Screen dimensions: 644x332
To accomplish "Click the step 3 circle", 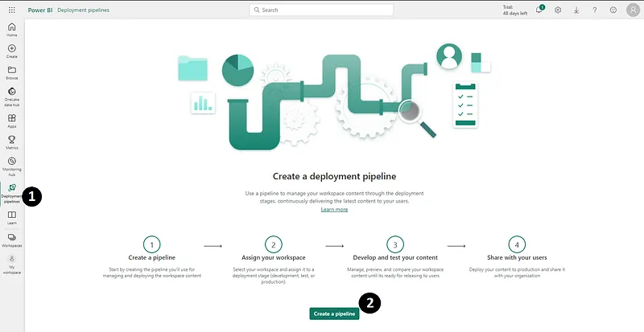I will point(395,244).
